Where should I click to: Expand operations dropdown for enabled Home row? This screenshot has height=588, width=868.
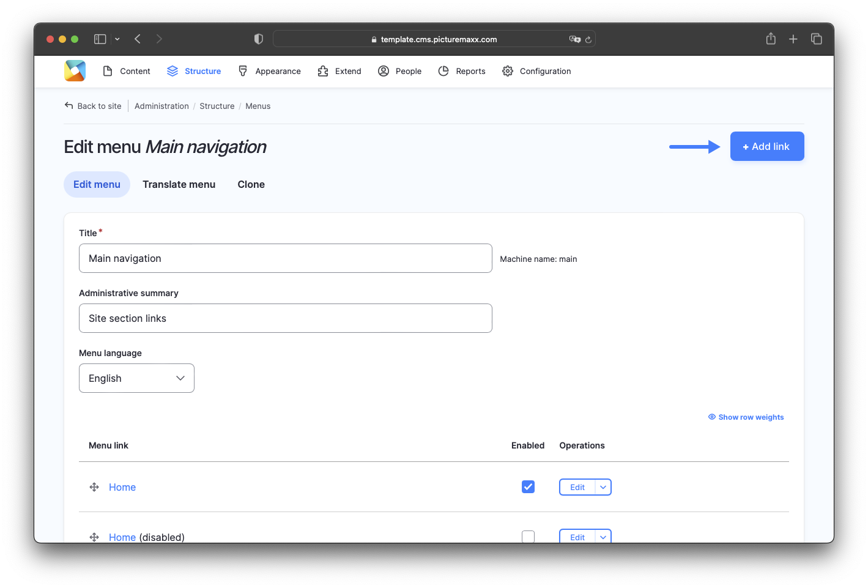(x=603, y=487)
